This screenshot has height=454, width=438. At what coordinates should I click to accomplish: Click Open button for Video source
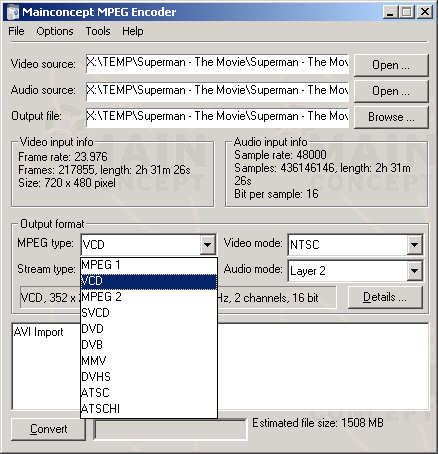point(391,65)
